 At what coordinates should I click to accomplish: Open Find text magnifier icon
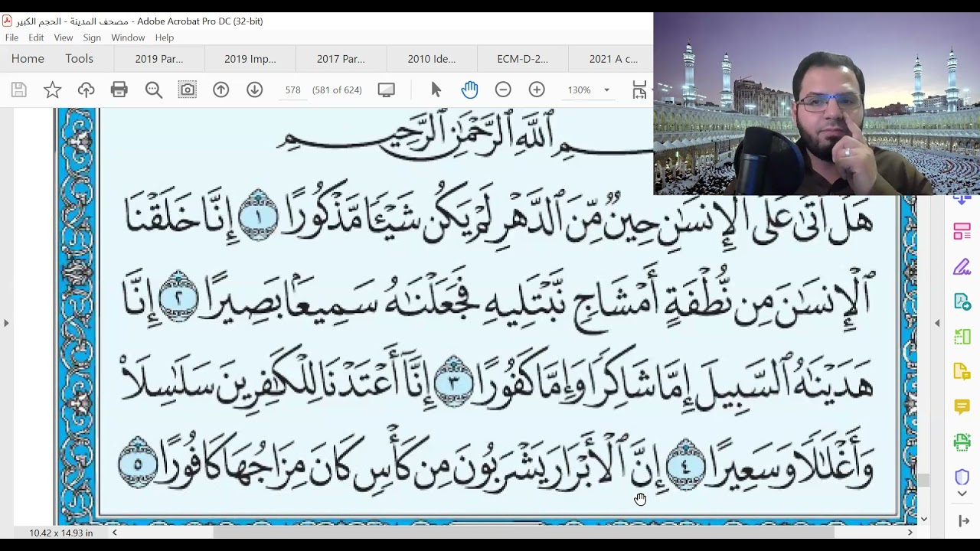click(x=154, y=90)
